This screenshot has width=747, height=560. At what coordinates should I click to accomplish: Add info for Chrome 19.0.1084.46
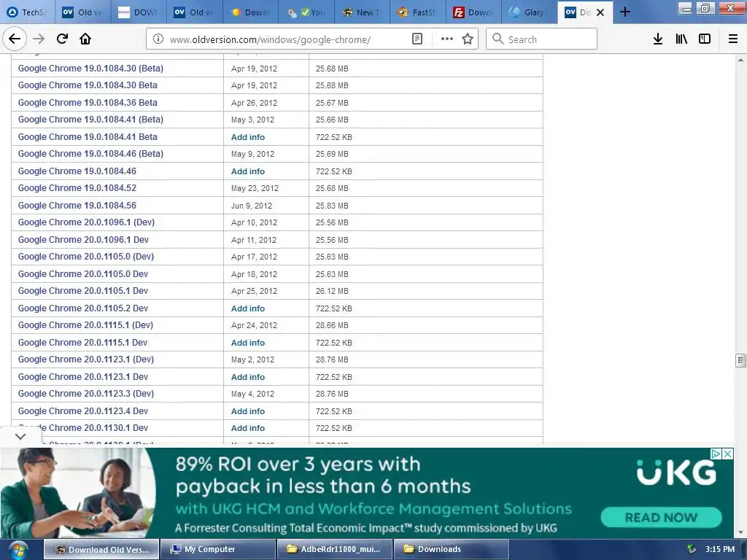pyautogui.click(x=248, y=171)
